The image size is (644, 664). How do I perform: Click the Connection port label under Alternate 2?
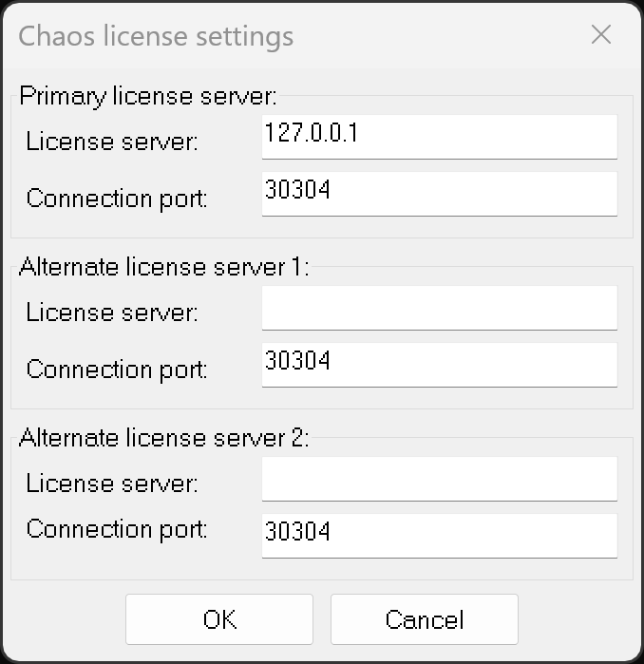click(x=117, y=529)
